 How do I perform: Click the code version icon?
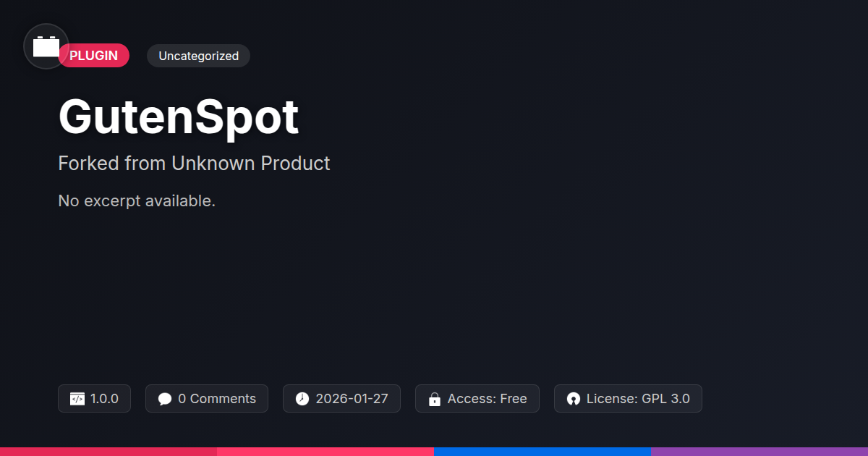(x=77, y=399)
